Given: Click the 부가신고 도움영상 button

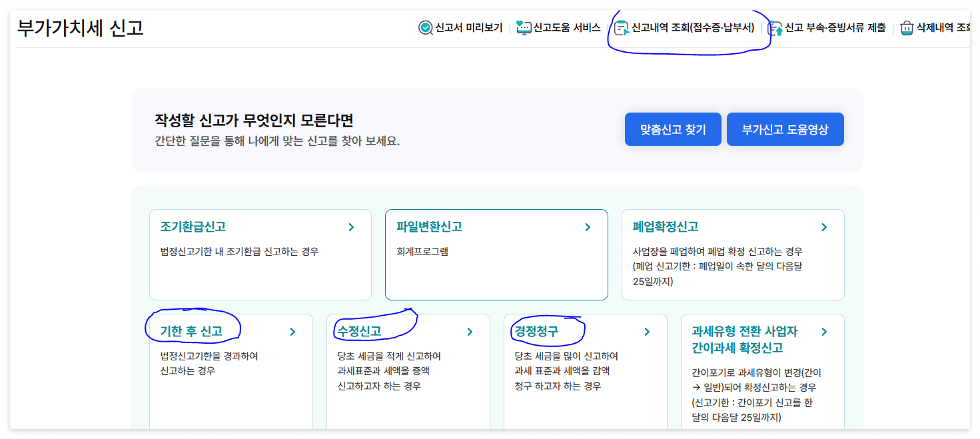Looking at the screenshot, I should click(785, 129).
